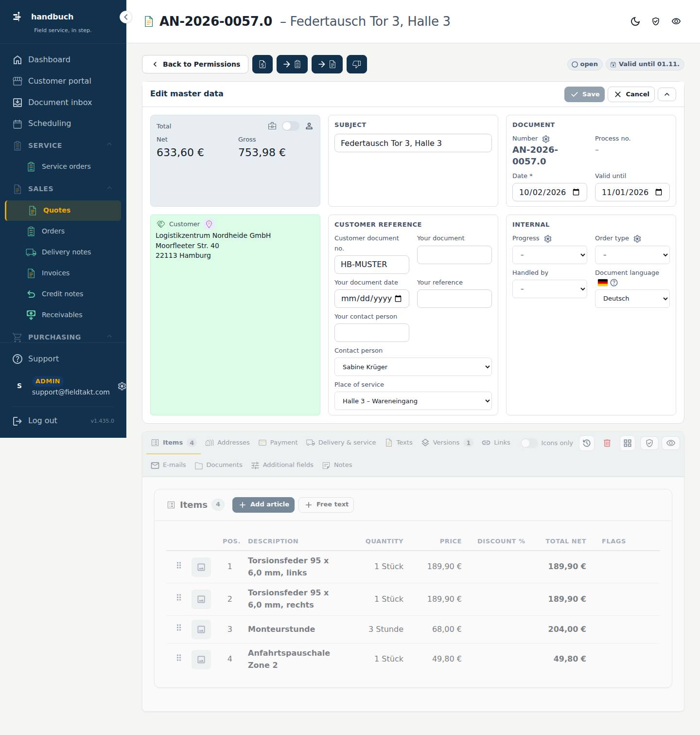The width and height of the screenshot is (700, 735).
Task: Click the eye preview button in tab bar
Action: click(671, 443)
